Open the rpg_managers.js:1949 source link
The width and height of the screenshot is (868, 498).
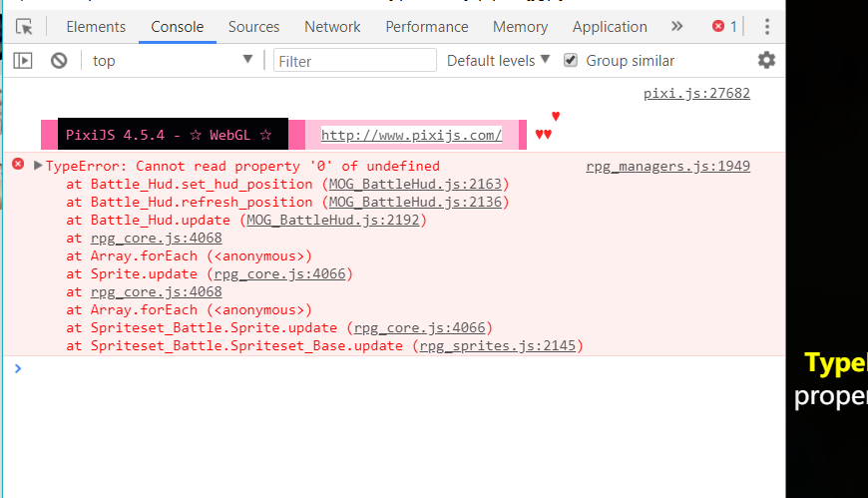click(667, 167)
